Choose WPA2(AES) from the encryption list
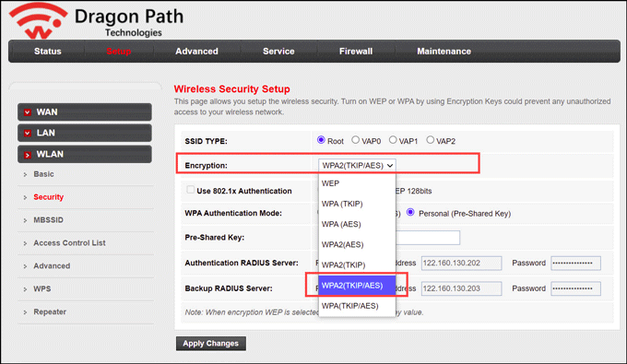627x364 pixels. [357, 244]
